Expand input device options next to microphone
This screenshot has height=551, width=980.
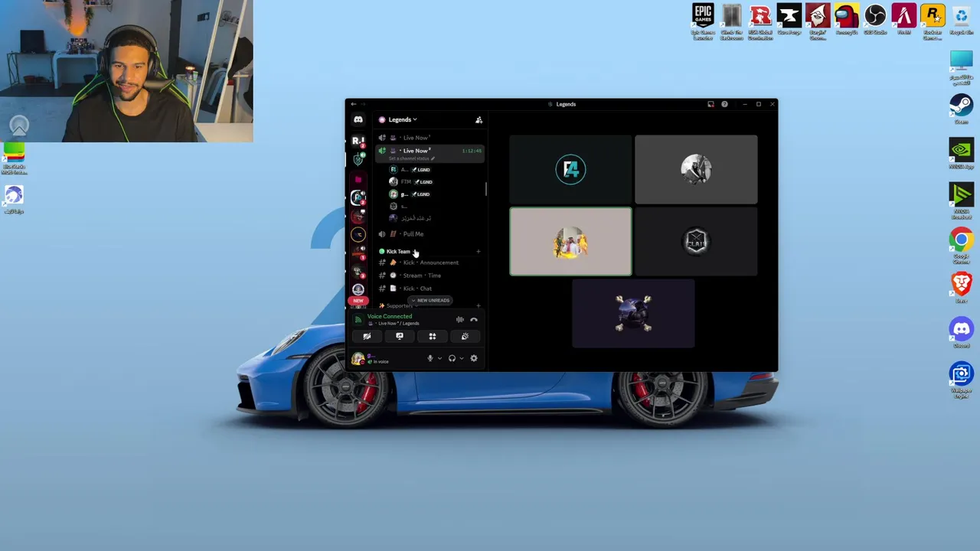pos(439,358)
